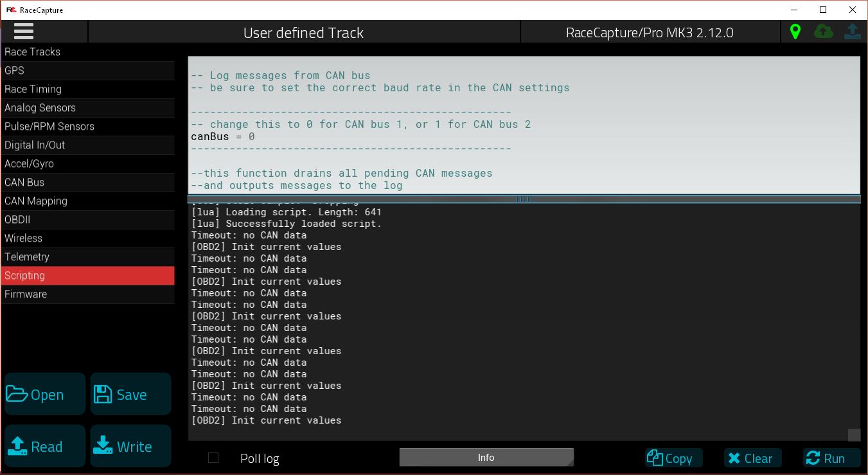Enable the Poll log checkbox
868x475 pixels.
(x=213, y=458)
